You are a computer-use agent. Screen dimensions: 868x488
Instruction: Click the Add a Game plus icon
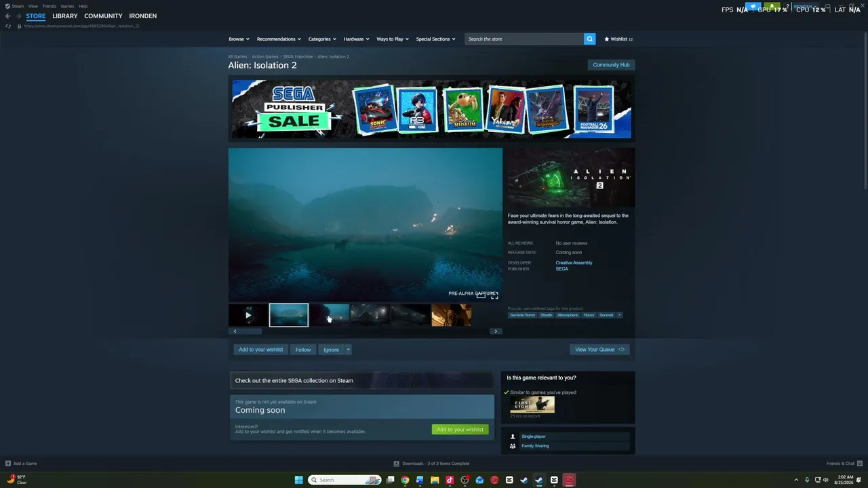click(x=8, y=464)
